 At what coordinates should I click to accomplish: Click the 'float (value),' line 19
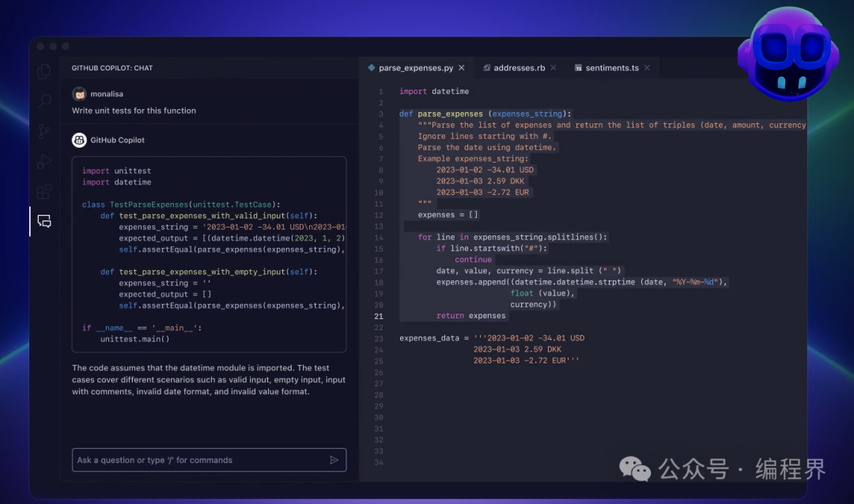[542, 293]
